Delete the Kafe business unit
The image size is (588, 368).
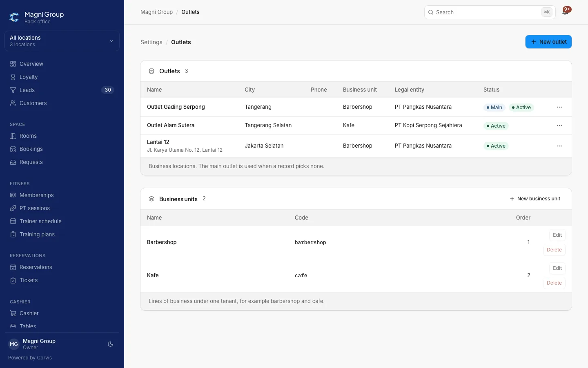[x=554, y=283]
